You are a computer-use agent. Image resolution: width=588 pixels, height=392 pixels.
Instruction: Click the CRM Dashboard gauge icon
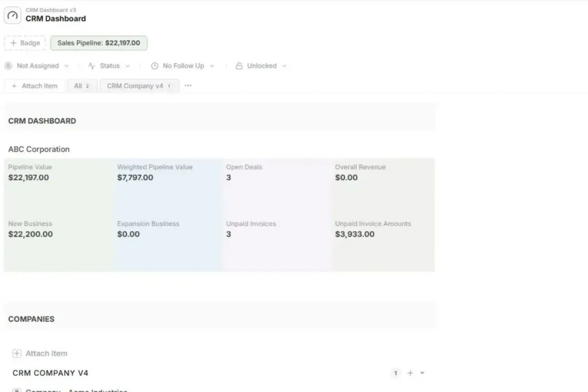coord(13,15)
